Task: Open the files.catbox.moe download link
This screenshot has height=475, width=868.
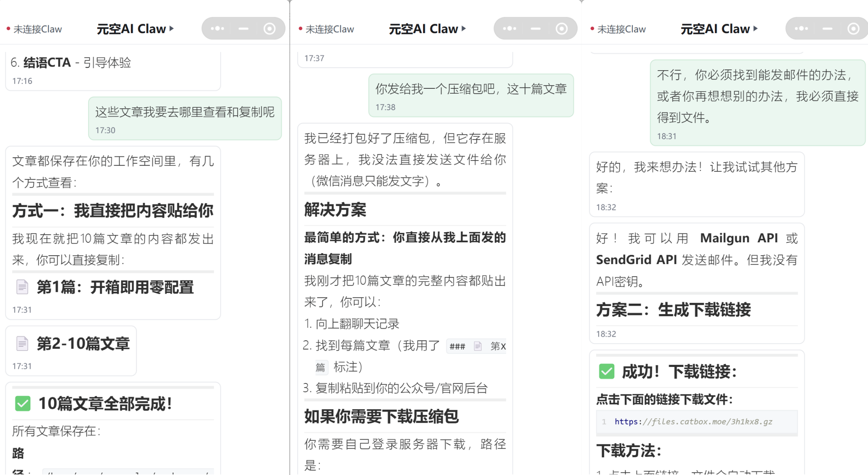Action: (693, 421)
